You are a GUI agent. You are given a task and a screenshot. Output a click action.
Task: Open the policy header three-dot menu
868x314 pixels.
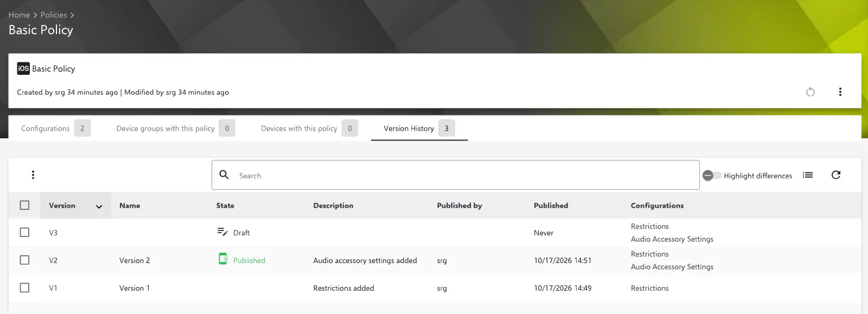tap(840, 92)
